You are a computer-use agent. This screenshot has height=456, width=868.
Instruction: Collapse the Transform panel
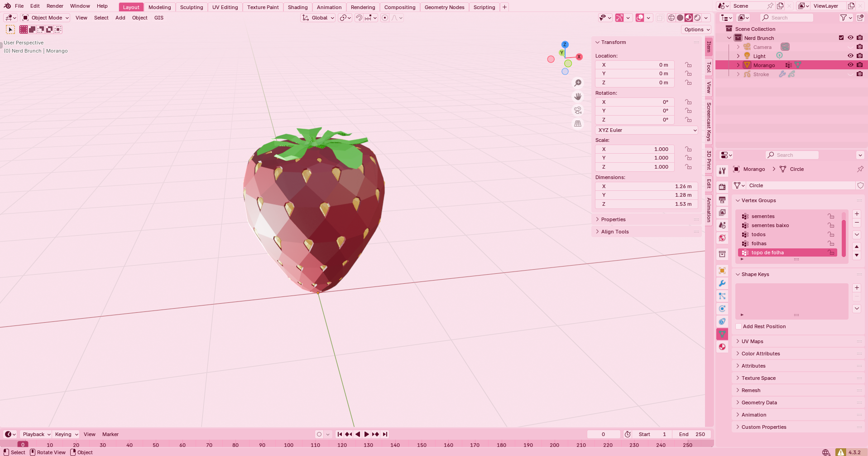point(598,42)
